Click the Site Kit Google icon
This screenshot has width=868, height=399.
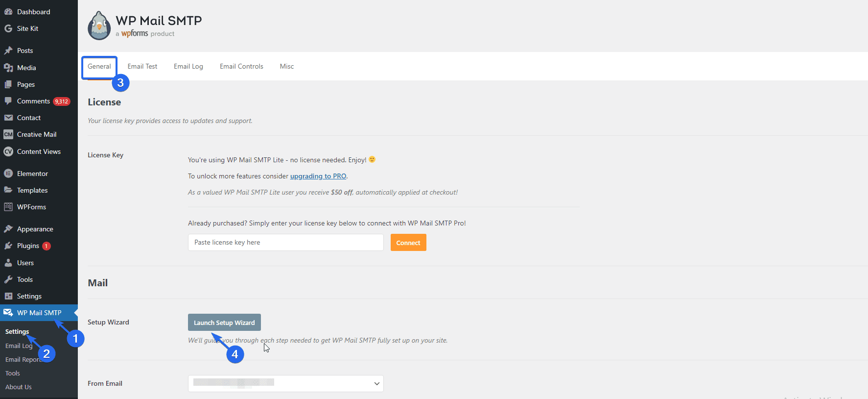8,28
